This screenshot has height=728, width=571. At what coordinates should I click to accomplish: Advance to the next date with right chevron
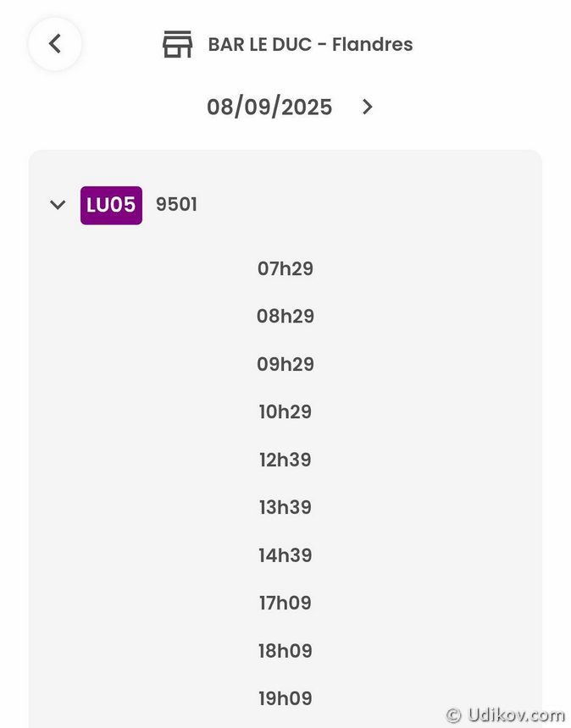[x=367, y=107]
